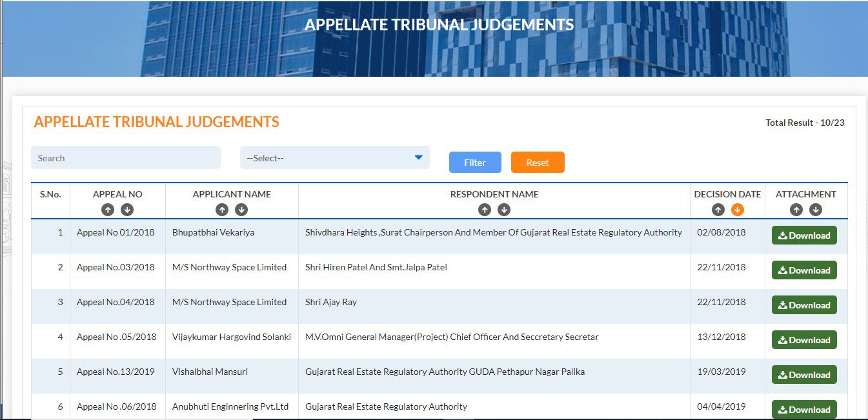This screenshot has height=420, width=868.
Task: Download judgement for Anubhuti Enginnering Pvt.Ltd
Action: pos(803,409)
